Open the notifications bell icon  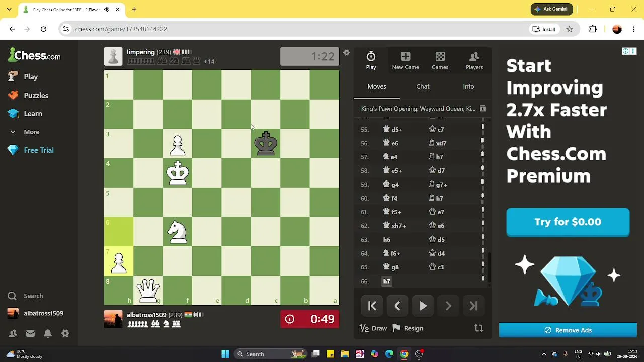point(48,333)
